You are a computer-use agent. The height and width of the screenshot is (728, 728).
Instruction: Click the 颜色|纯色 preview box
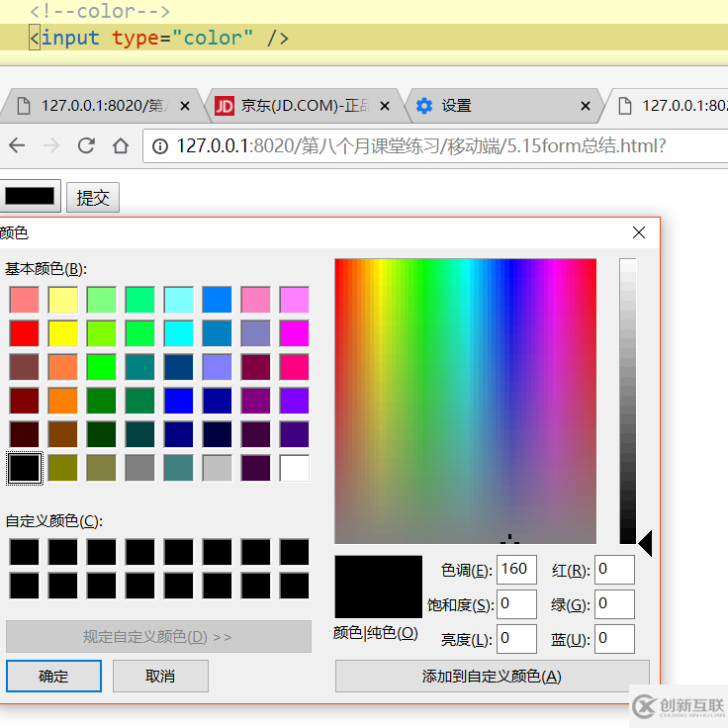[379, 587]
